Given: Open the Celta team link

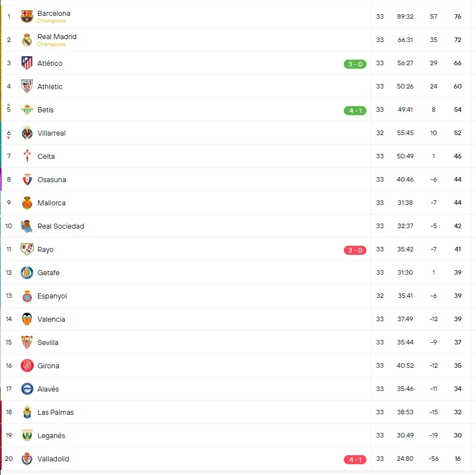Looking at the screenshot, I should [x=47, y=156].
